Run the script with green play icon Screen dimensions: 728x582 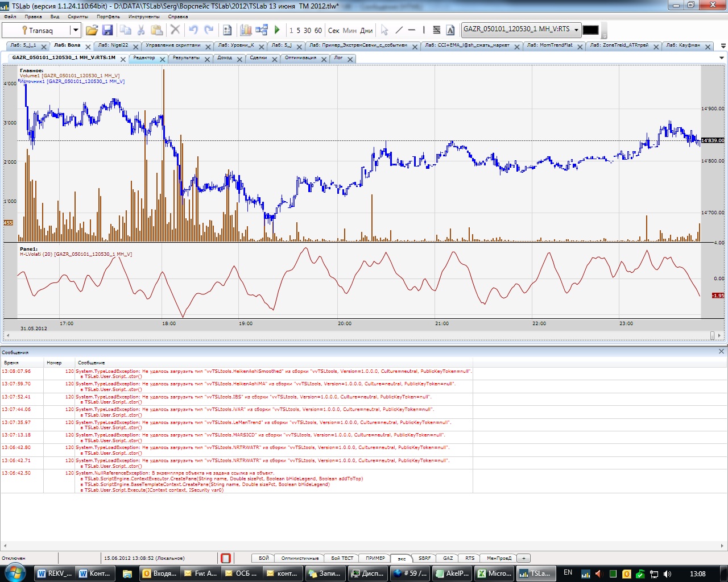(x=277, y=30)
